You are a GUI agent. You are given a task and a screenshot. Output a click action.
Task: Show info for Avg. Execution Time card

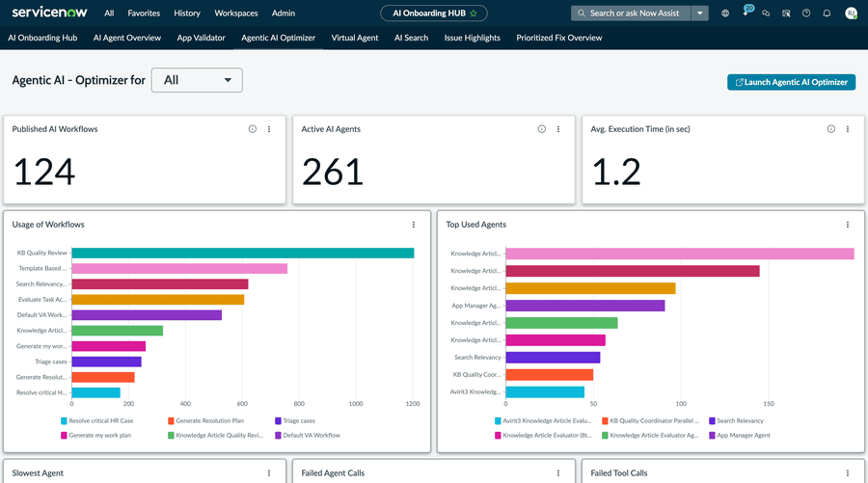point(831,129)
